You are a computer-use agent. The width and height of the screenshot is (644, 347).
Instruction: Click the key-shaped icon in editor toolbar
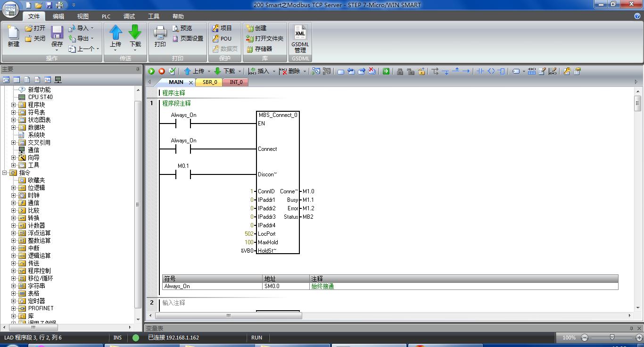tap(567, 71)
